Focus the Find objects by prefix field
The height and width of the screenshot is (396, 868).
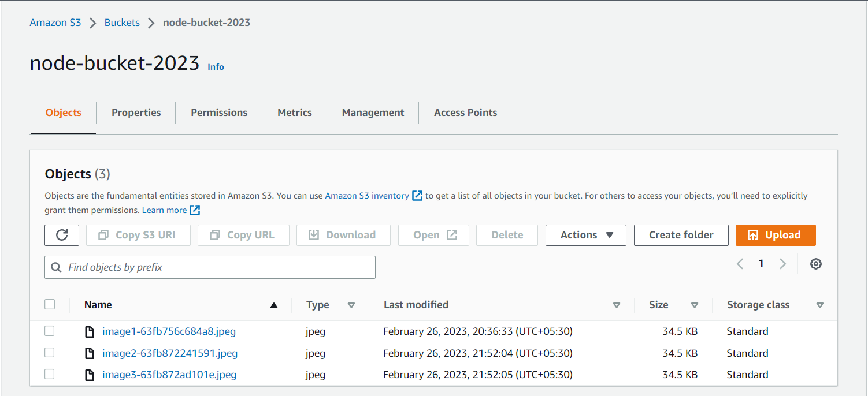point(210,267)
